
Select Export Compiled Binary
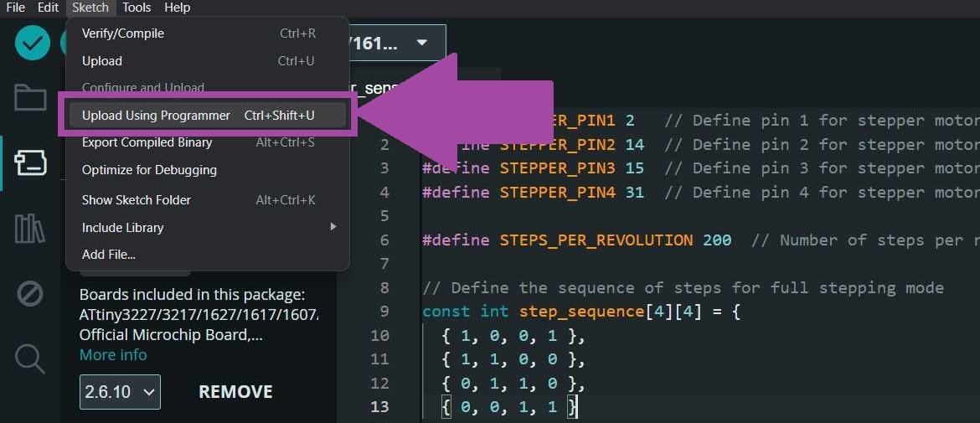(147, 142)
